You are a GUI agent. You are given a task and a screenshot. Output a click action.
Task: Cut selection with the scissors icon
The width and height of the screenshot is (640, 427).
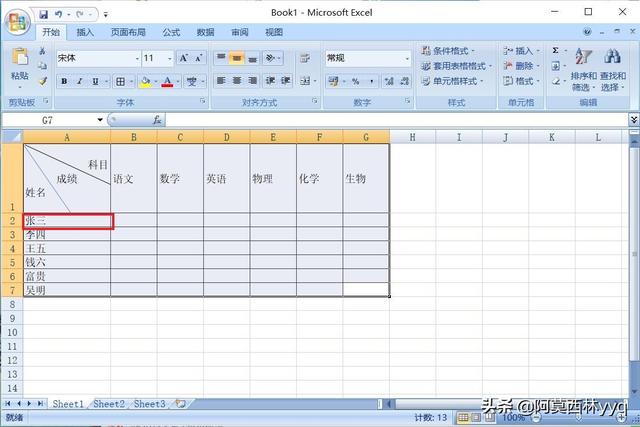click(42, 51)
